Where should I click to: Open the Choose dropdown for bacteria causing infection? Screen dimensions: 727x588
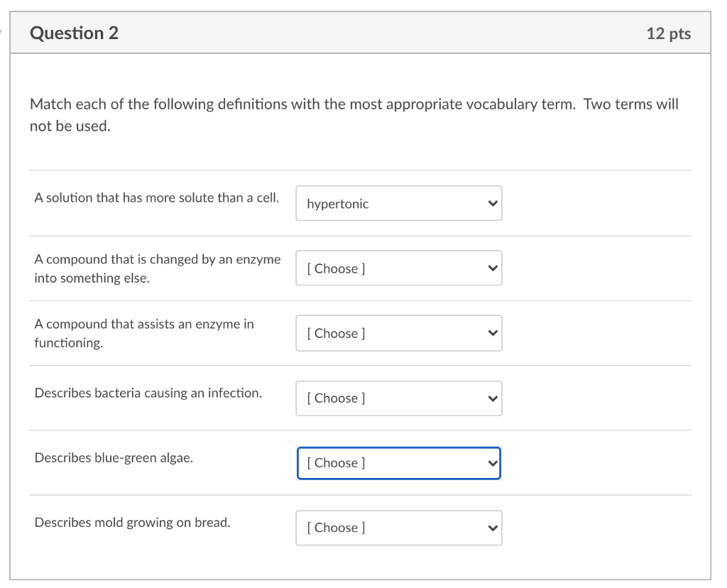(398, 398)
